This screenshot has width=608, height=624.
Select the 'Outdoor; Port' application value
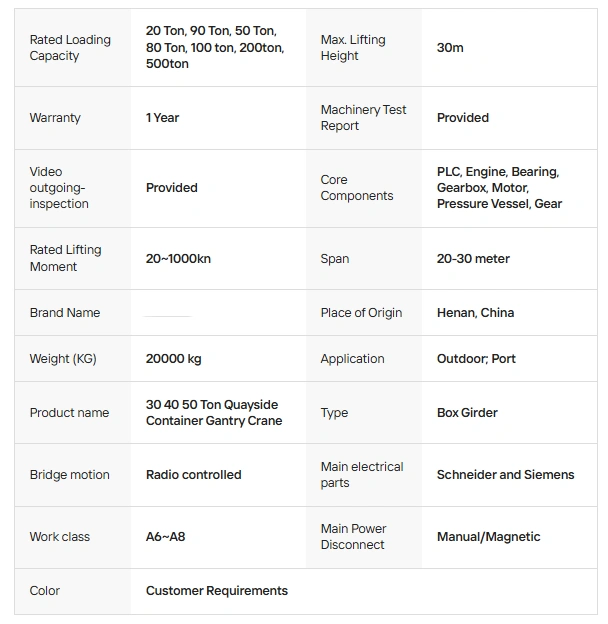click(476, 359)
